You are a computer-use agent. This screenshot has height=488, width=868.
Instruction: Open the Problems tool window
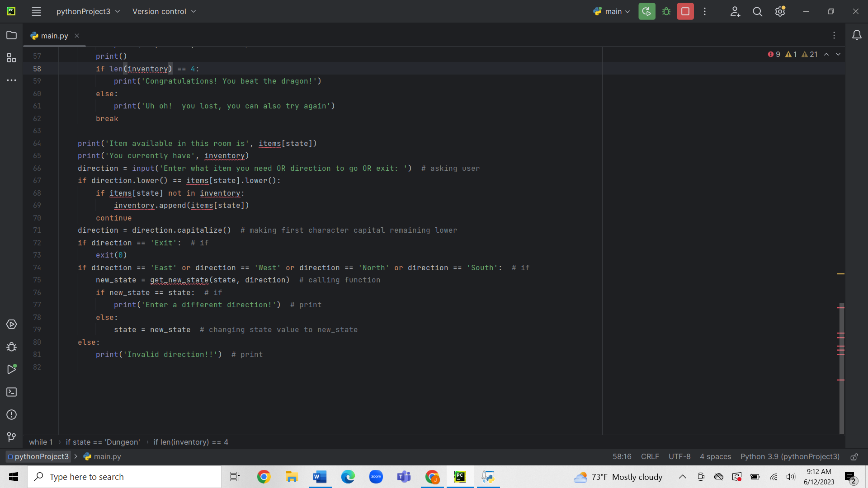pos(12,414)
